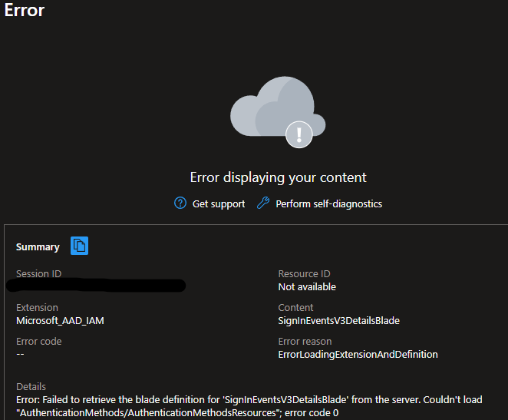The width and height of the screenshot is (508, 420).
Task: Click the wrench self-diagnostics icon
Action: coord(263,203)
